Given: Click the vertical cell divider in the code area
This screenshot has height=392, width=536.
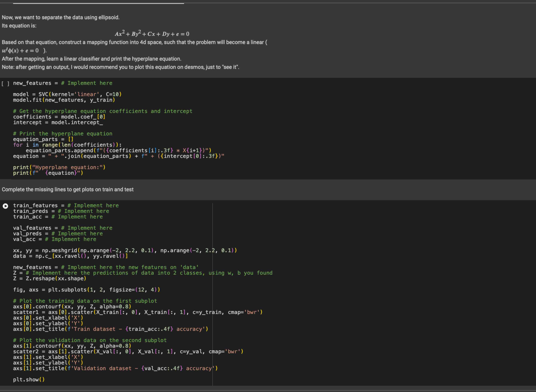Looking at the screenshot, I should click(212, 285).
